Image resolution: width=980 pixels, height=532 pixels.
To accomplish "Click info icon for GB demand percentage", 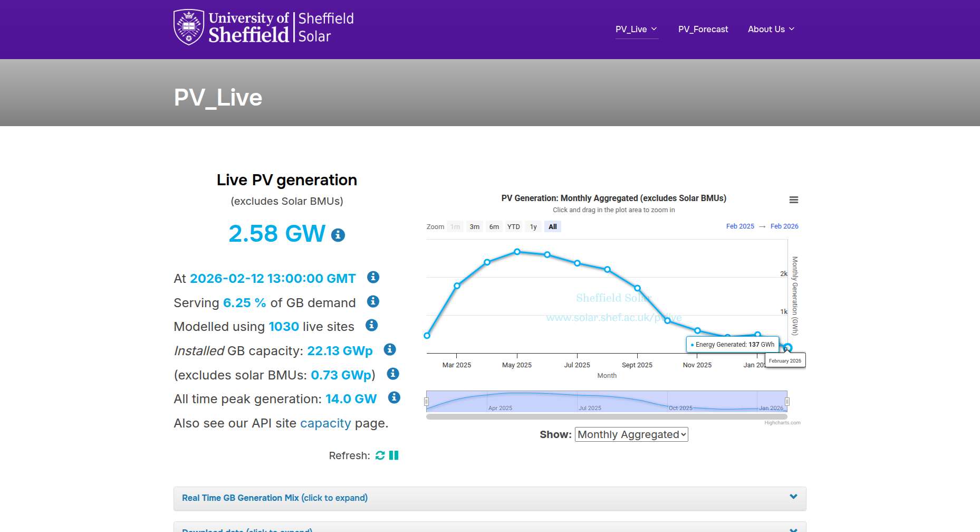I will tap(373, 301).
